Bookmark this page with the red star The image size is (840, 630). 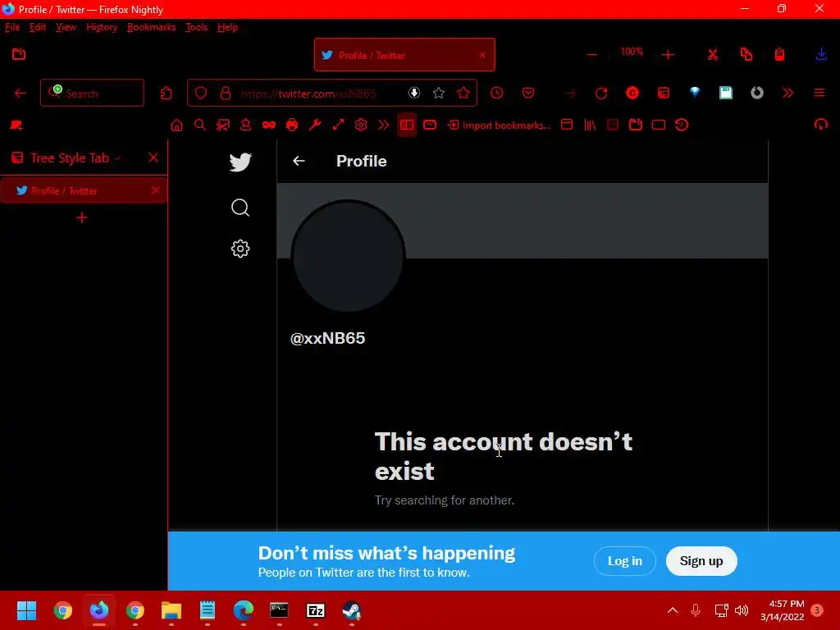(463, 94)
